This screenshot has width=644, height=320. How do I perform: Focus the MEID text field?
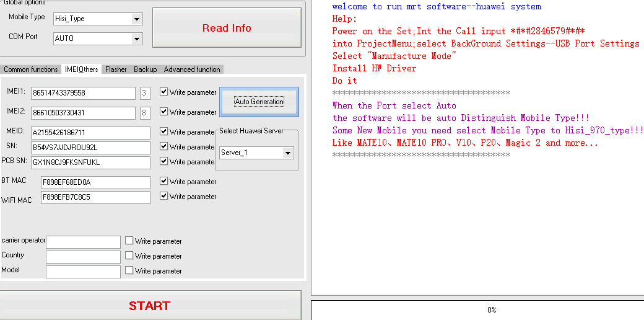(90, 133)
